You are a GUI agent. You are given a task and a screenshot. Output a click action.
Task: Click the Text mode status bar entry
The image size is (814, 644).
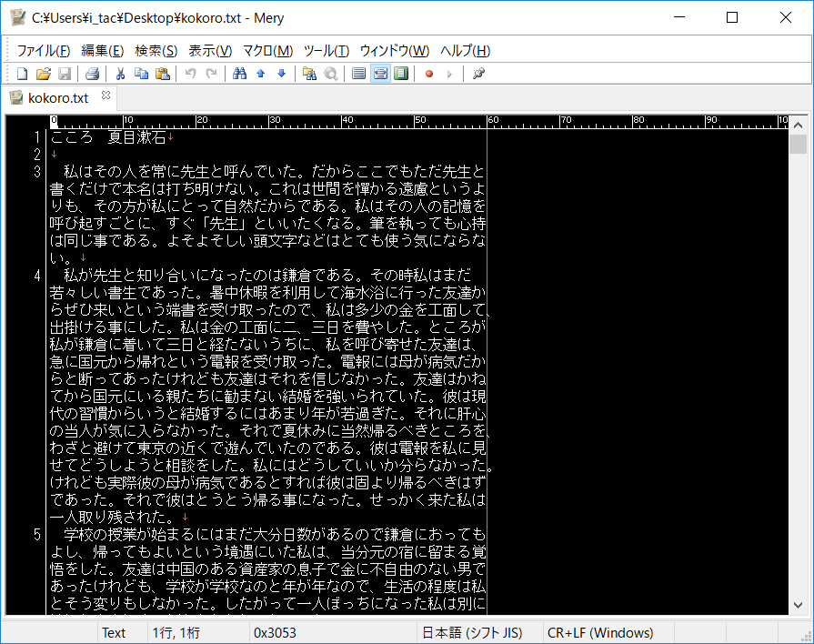114,632
